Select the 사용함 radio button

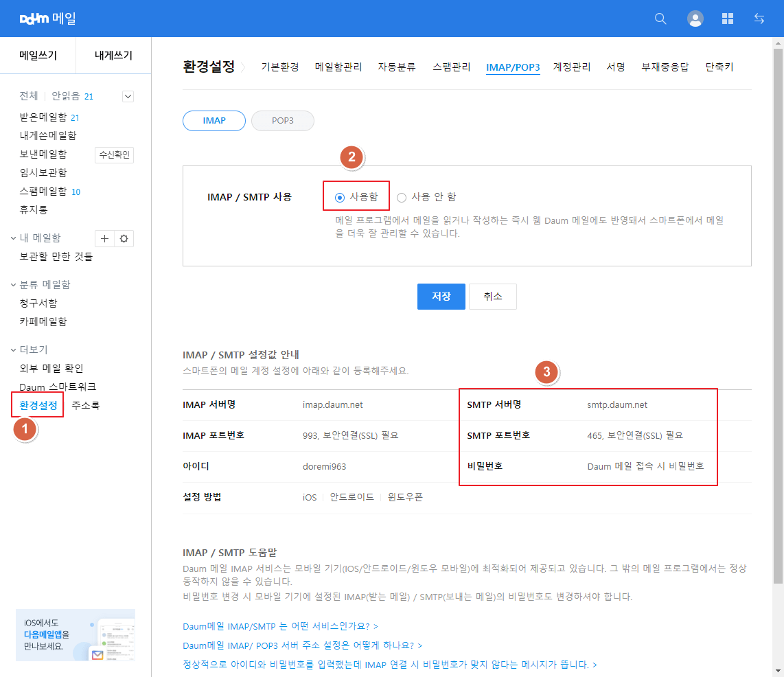340,198
